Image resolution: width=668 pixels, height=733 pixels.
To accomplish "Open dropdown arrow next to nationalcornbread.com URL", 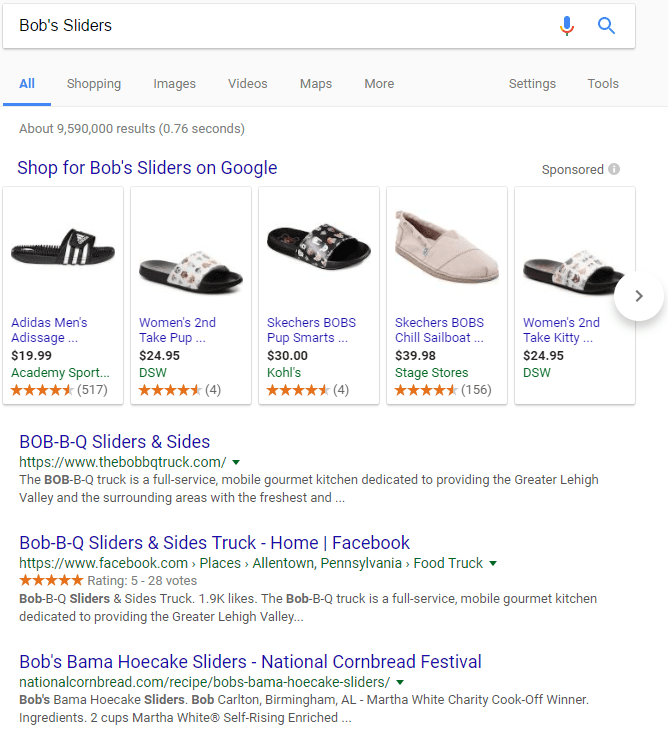I will tap(400, 682).
